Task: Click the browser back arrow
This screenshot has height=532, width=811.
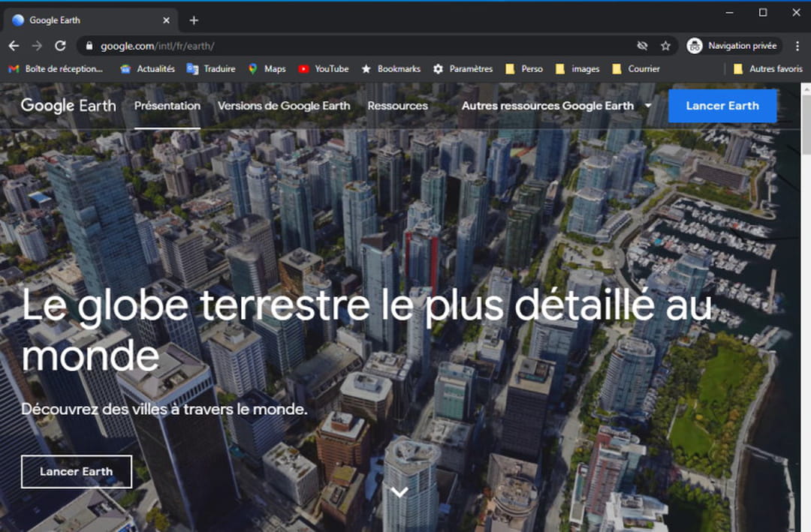Action: point(13,46)
